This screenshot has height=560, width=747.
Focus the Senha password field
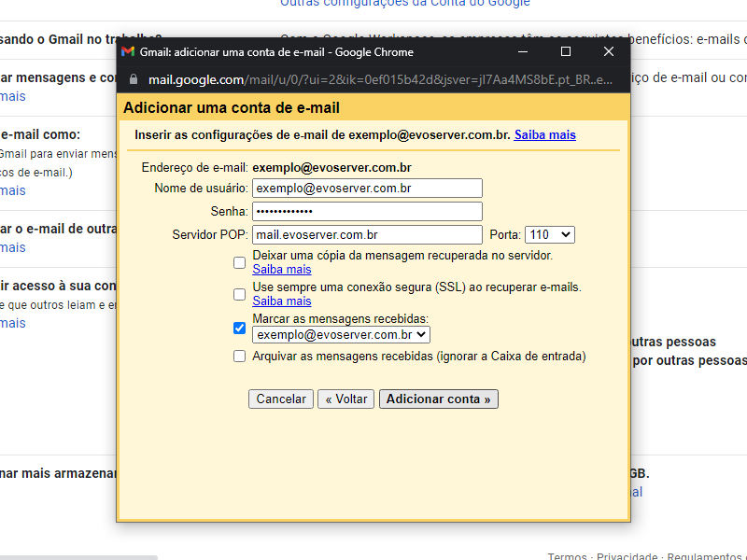[367, 212]
